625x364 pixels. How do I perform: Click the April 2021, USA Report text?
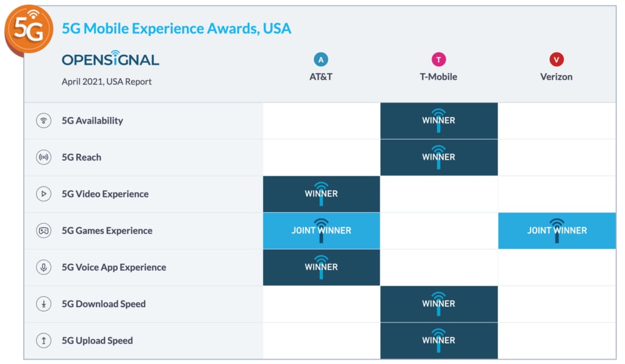(x=107, y=82)
